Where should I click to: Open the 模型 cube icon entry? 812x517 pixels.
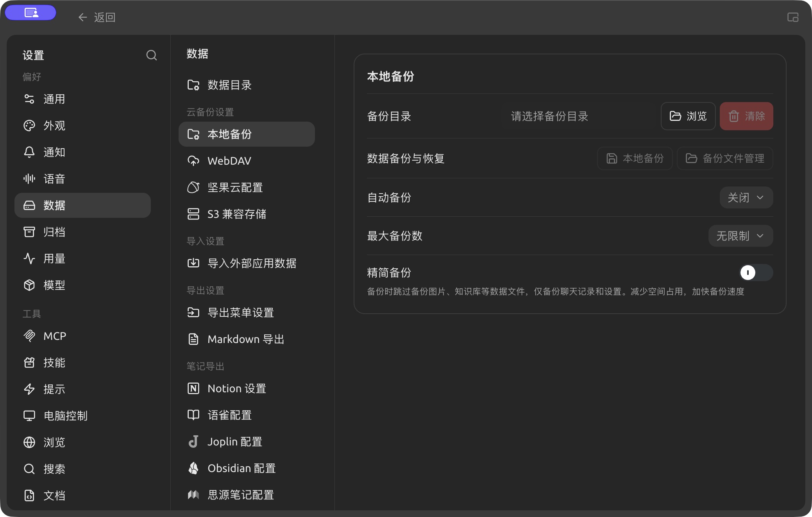click(29, 285)
